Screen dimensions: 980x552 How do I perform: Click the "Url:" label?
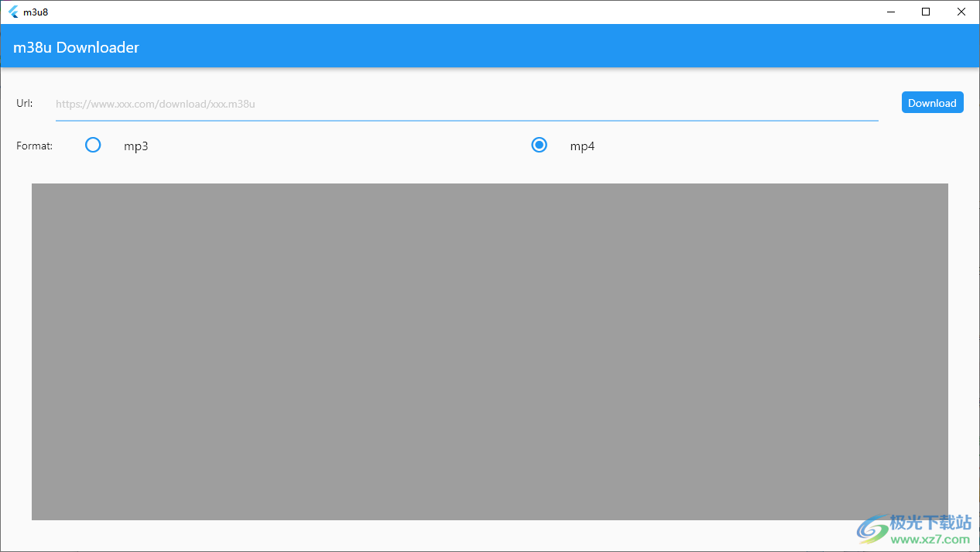tap(25, 103)
